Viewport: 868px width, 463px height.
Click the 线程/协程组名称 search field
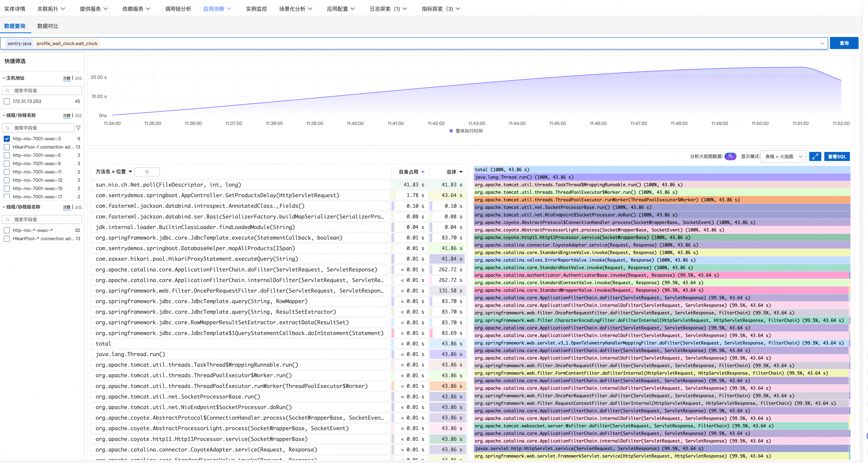[x=42, y=219]
